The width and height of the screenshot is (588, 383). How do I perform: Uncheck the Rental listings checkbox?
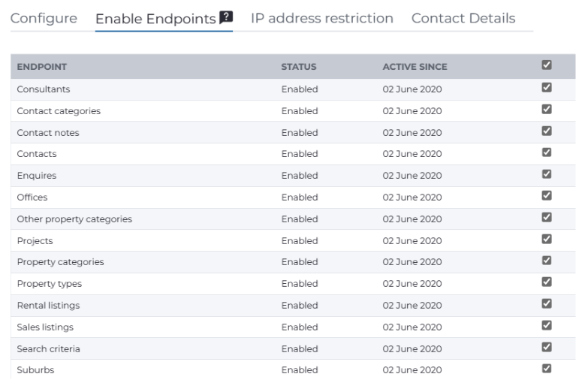[x=547, y=304]
